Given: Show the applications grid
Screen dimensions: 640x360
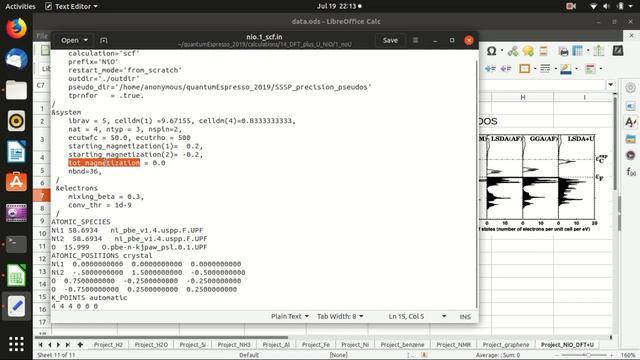Looking at the screenshot, I should click(x=16, y=344).
